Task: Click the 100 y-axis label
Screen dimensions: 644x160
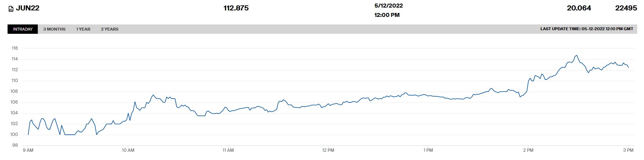Action: click(15, 134)
